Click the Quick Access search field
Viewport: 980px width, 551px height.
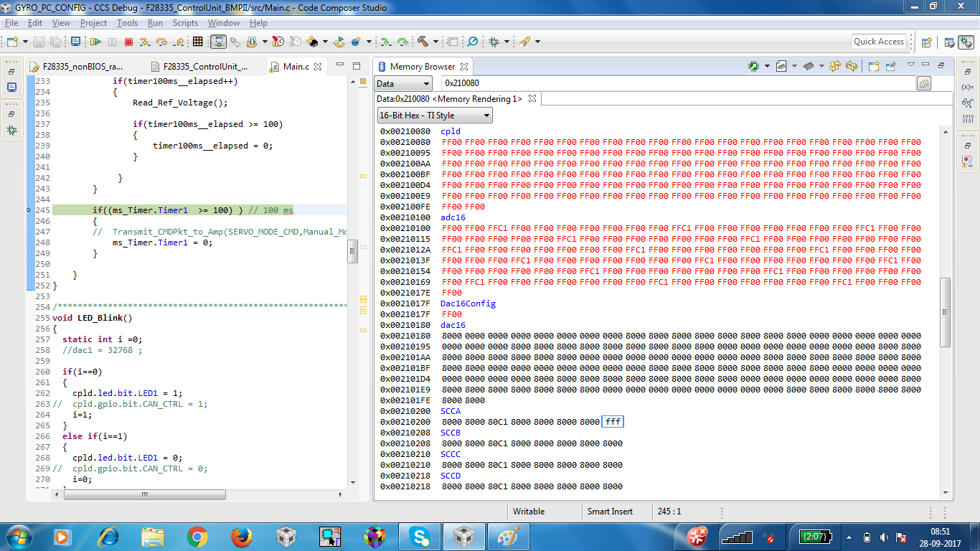[x=879, y=42]
